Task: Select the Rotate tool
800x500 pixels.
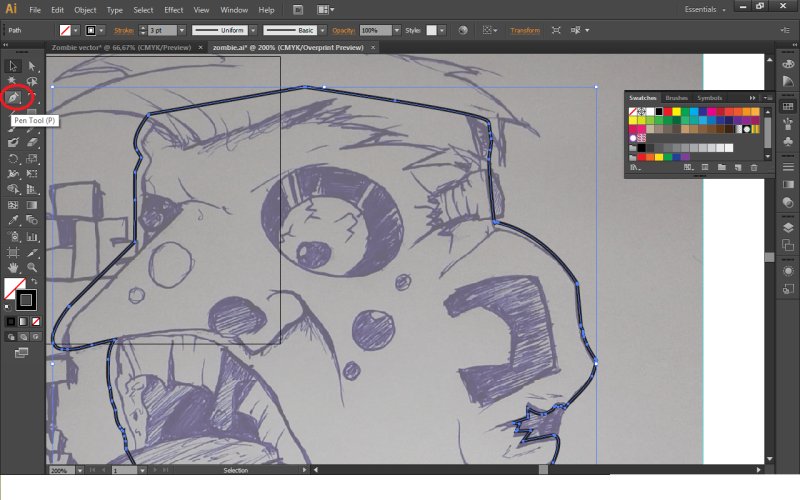Action: pos(13,159)
